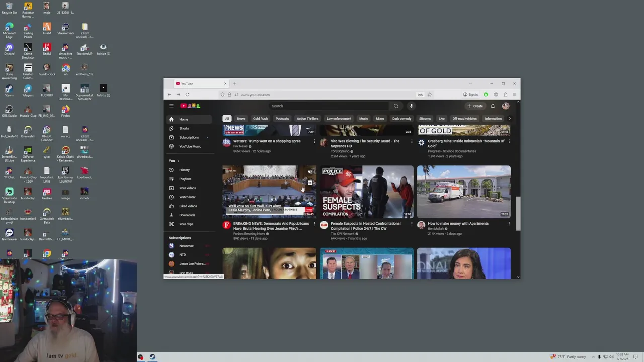Screen dimensions: 644x362
Task: Click the Create button
Action: 475,106
